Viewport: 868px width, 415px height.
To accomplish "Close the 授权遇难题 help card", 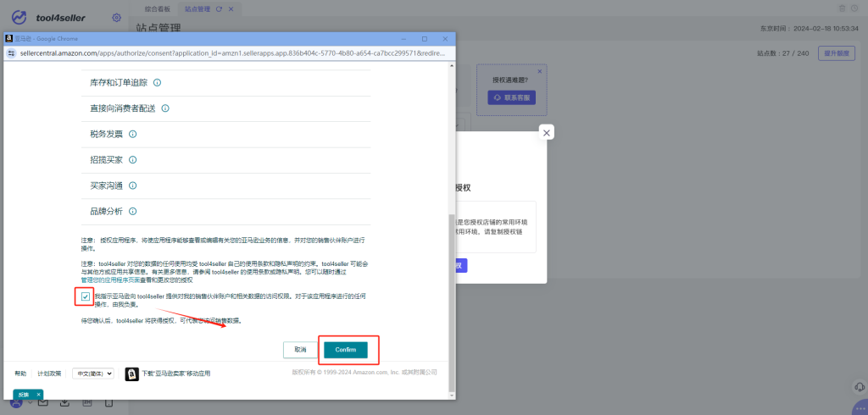I will [x=540, y=71].
